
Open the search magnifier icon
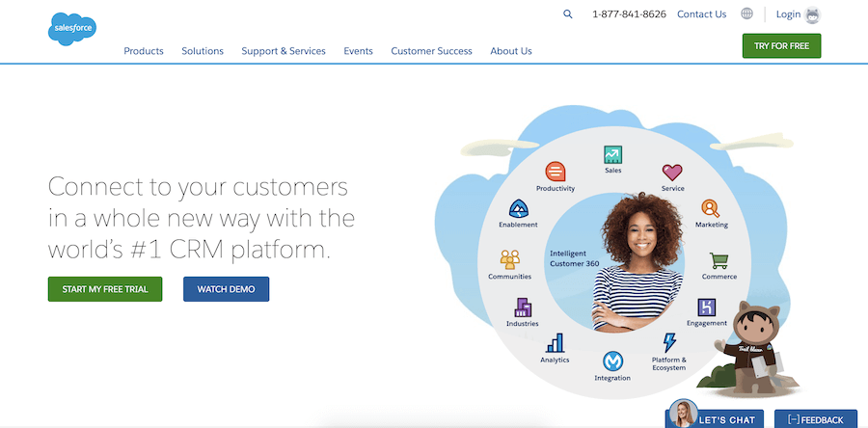coord(567,14)
